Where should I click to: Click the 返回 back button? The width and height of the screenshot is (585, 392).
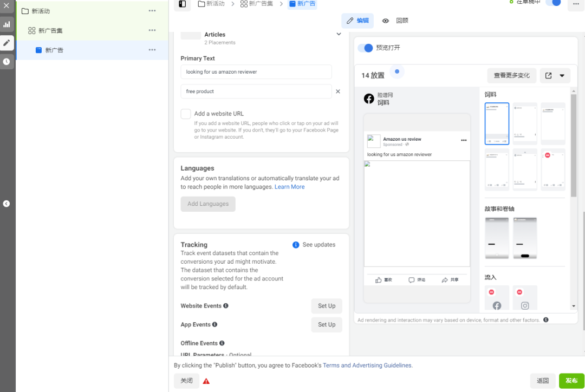(543, 381)
